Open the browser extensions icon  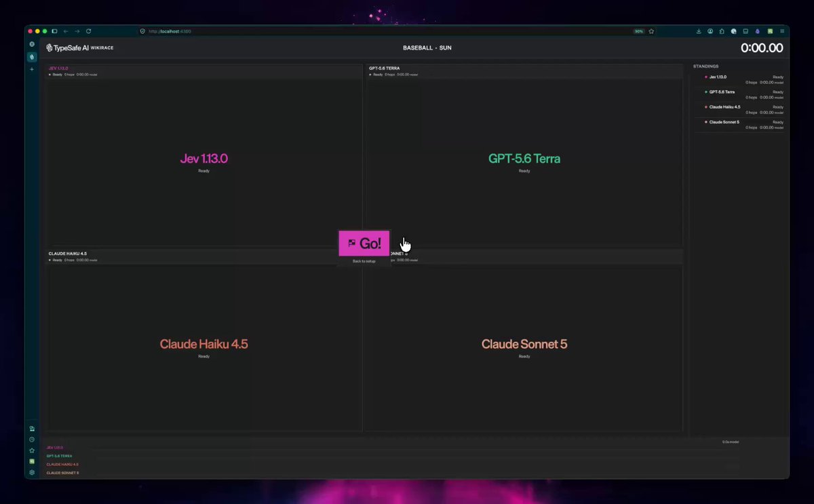pyautogui.click(x=722, y=31)
